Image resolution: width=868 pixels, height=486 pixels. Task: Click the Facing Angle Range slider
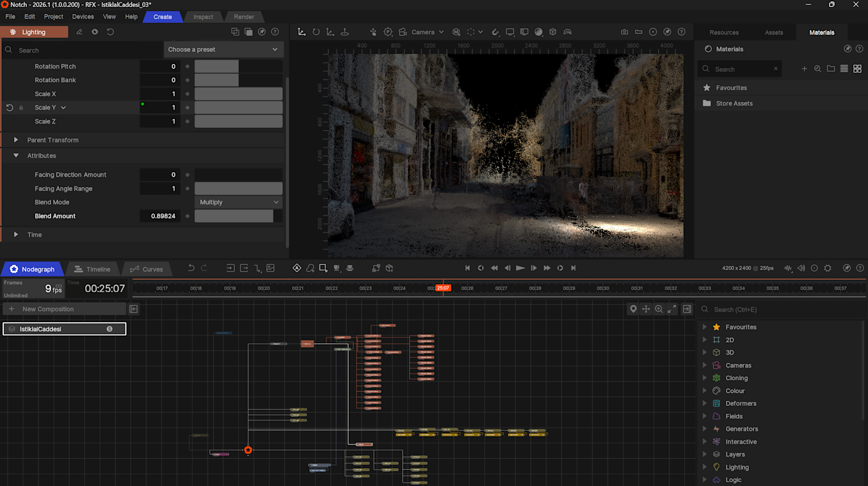238,189
